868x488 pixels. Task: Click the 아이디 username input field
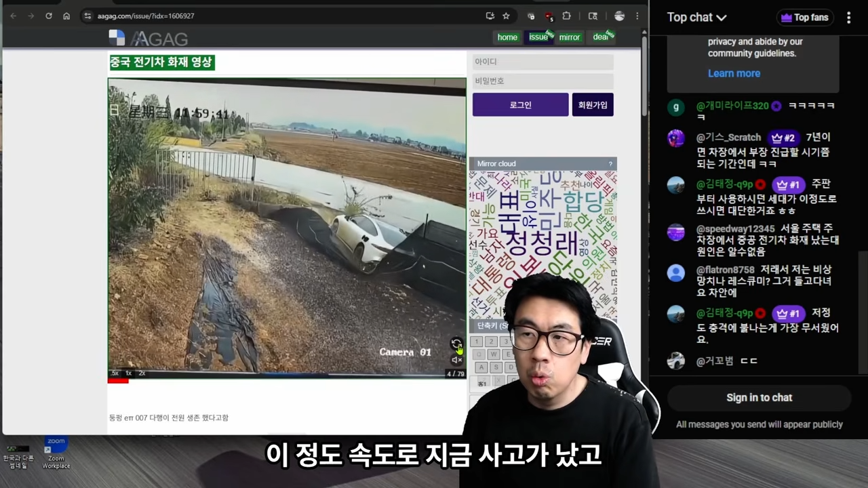(542, 62)
